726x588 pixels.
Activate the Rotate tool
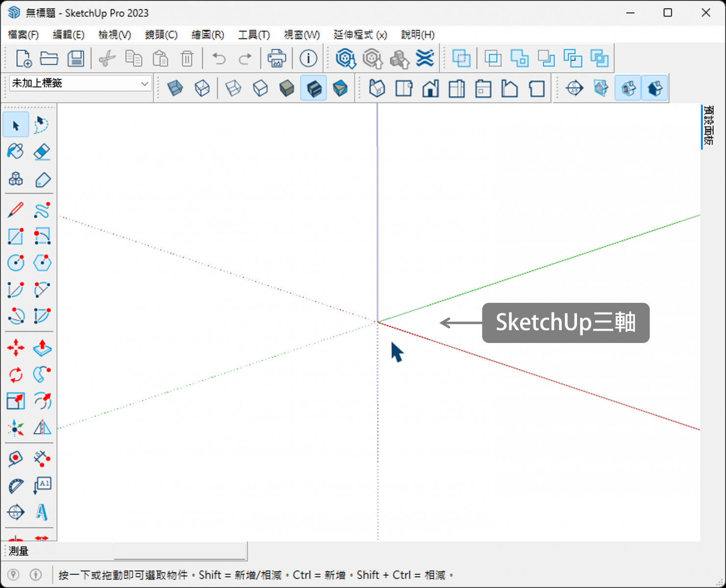click(x=16, y=375)
